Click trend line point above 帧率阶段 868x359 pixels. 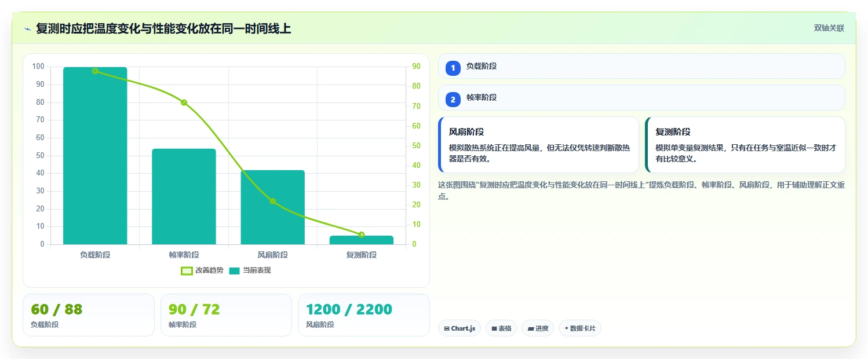[184, 102]
